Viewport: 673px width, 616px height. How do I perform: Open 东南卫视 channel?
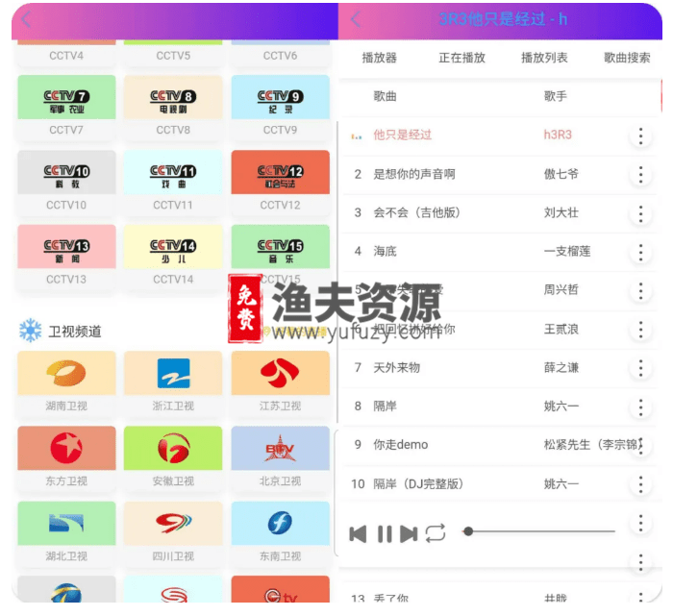281,533
